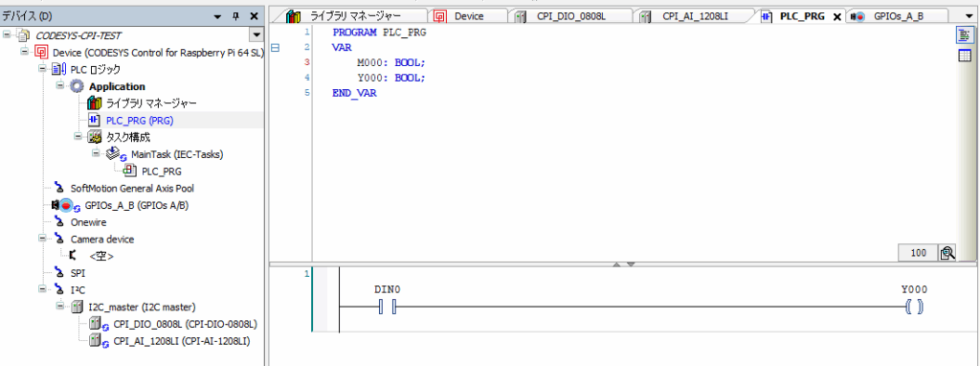
Task: Click the DIN0 contact symbol in ladder rung
Action: point(388,308)
